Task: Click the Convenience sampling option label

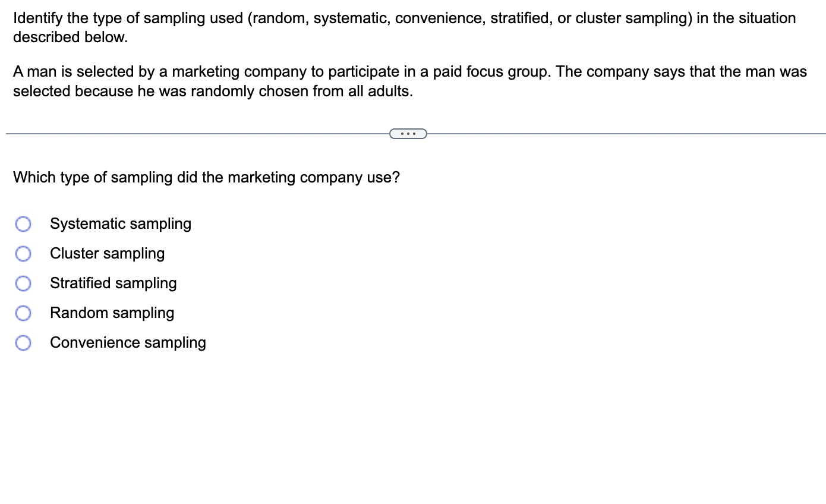Action: (128, 343)
